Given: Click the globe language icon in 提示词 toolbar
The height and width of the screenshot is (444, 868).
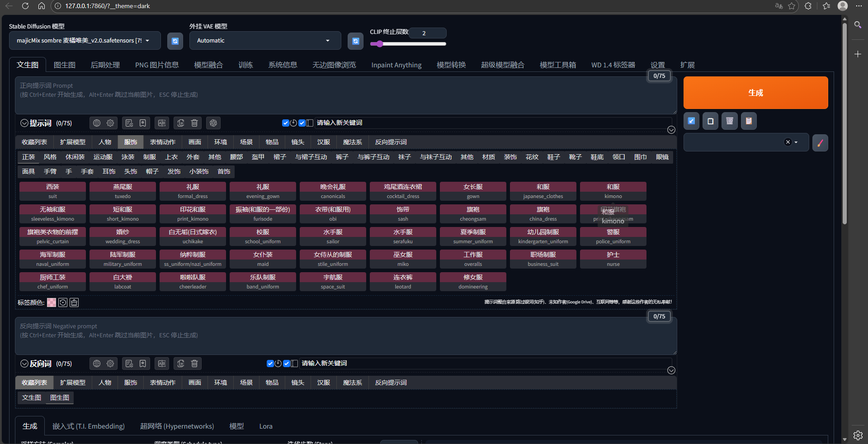Looking at the screenshot, I should [97, 123].
